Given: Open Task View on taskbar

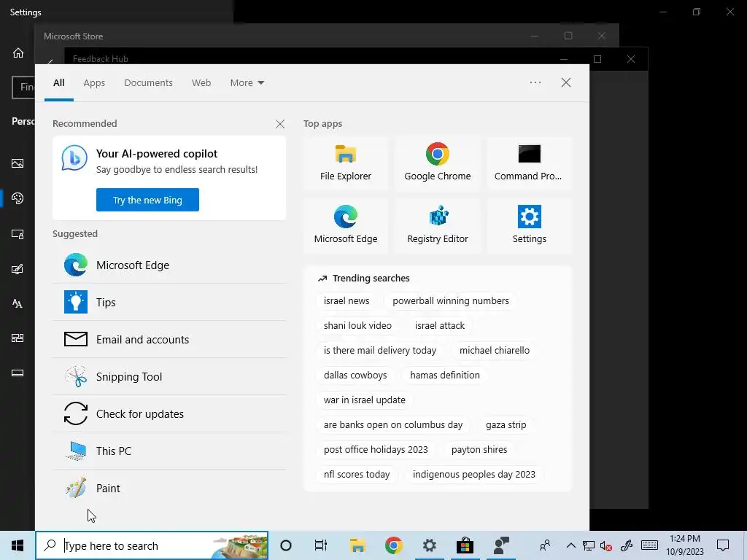Looking at the screenshot, I should click(321, 545).
